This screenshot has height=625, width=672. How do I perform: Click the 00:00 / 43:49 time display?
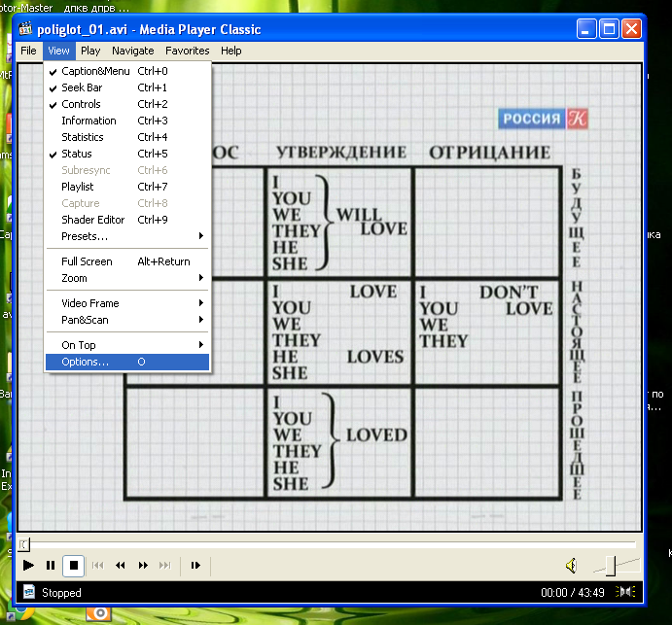[572, 593]
